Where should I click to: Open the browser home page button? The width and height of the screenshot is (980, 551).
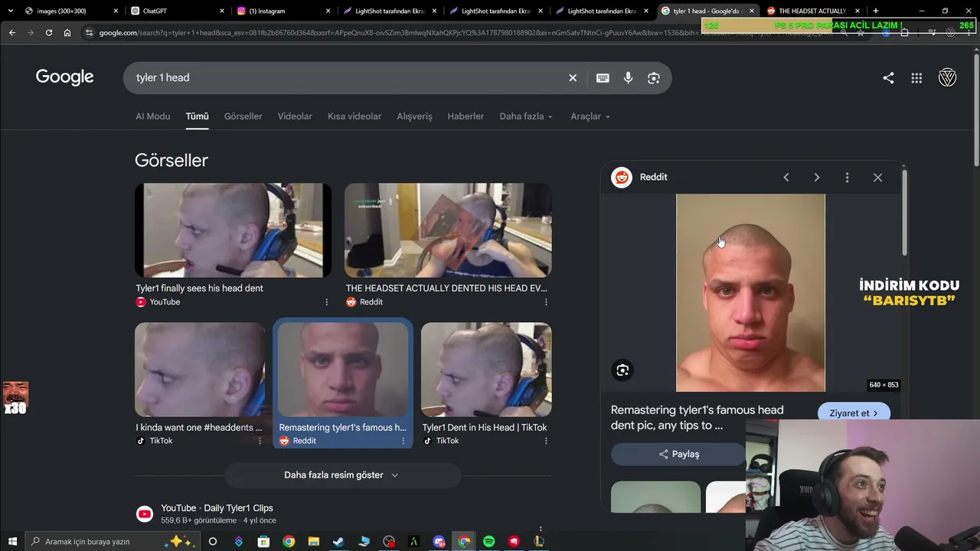[67, 33]
